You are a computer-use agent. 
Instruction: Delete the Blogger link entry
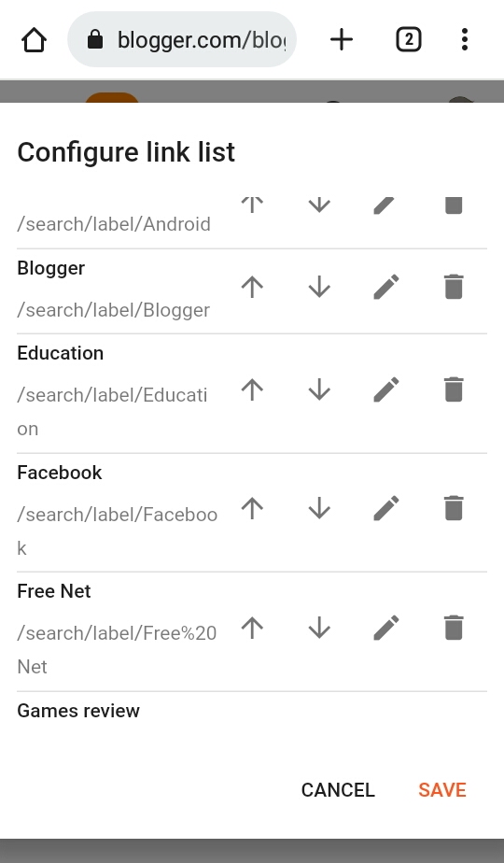454,288
